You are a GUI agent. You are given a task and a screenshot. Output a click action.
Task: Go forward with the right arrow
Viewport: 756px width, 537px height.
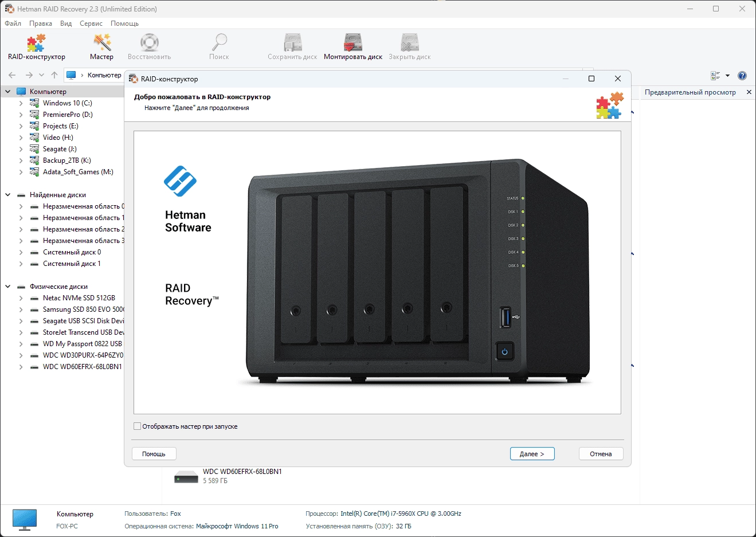tap(29, 75)
